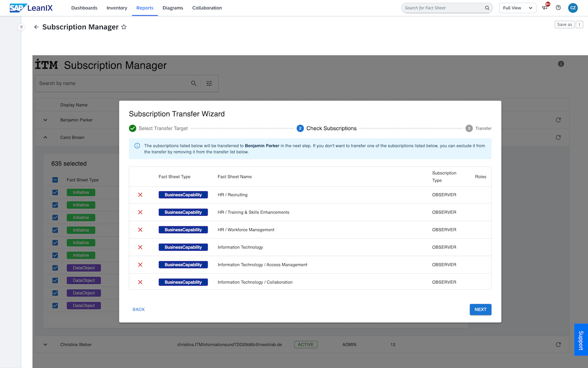
Task: Toggle the select-all checkbox beside Fact Sheet Type
Action: pyautogui.click(x=55, y=180)
